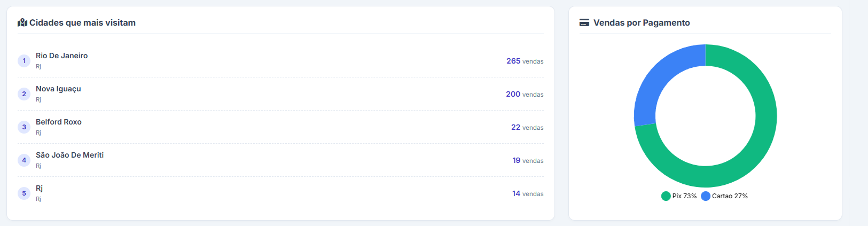Click the rank 2 badge icon
Viewport: 868px width, 226px height.
(x=24, y=94)
